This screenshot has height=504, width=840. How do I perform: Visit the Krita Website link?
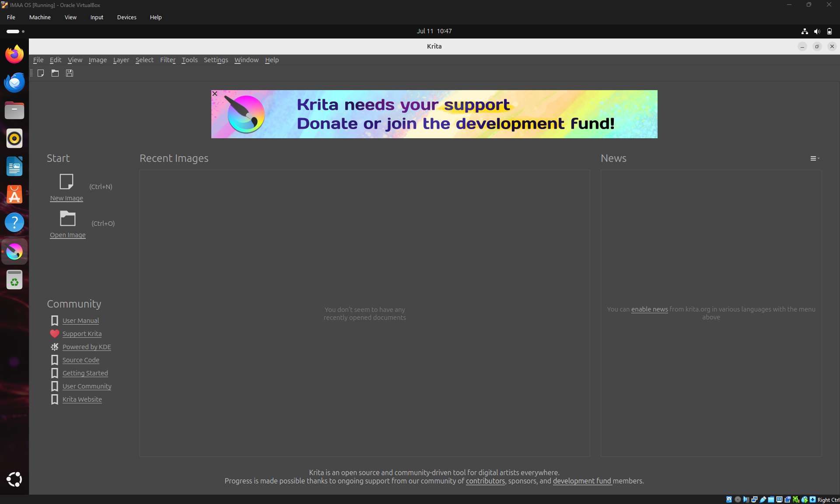(82, 399)
